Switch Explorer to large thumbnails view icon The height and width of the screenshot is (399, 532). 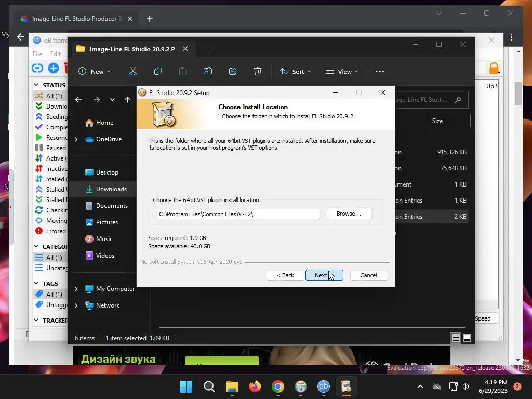[x=467, y=338]
